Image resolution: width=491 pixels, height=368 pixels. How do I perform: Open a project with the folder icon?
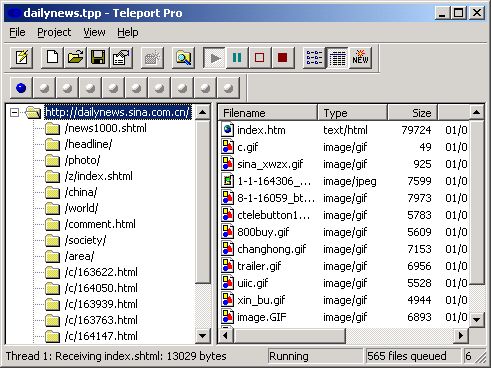pyautogui.click(x=75, y=58)
